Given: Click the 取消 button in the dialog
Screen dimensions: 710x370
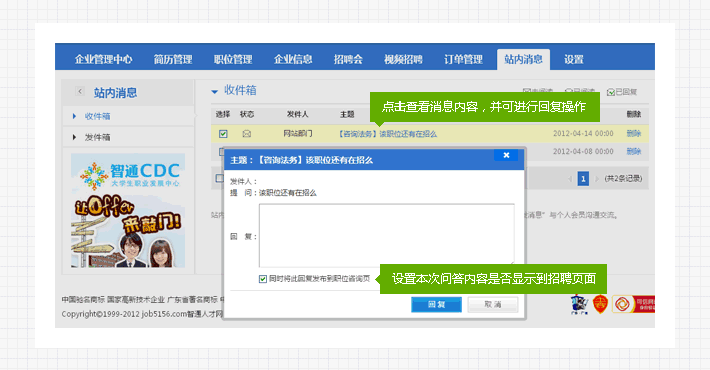Looking at the screenshot, I should (x=493, y=304).
